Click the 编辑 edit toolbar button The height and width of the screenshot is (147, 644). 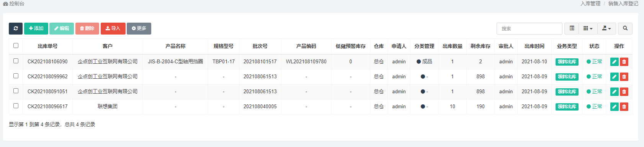point(62,28)
